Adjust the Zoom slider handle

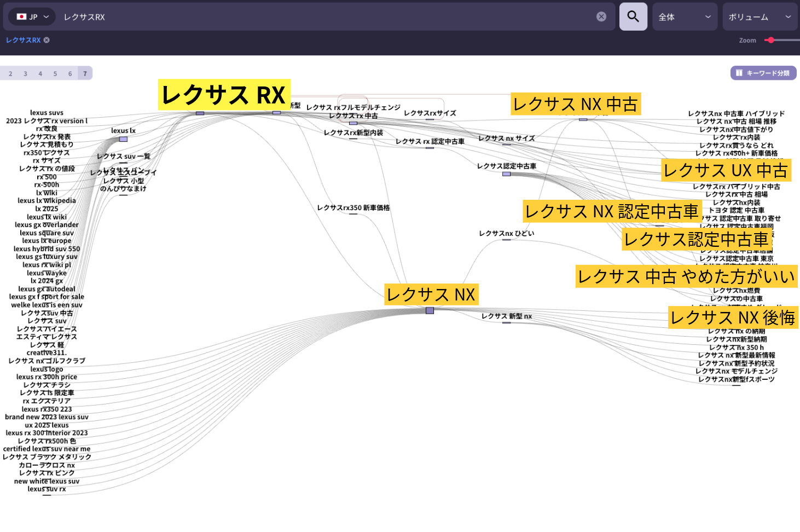771,40
